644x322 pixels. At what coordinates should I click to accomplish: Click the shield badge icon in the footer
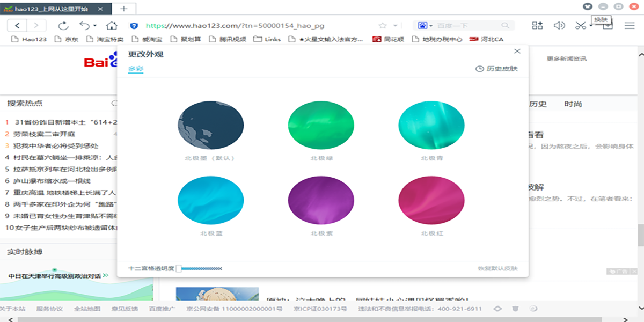point(515,309)
